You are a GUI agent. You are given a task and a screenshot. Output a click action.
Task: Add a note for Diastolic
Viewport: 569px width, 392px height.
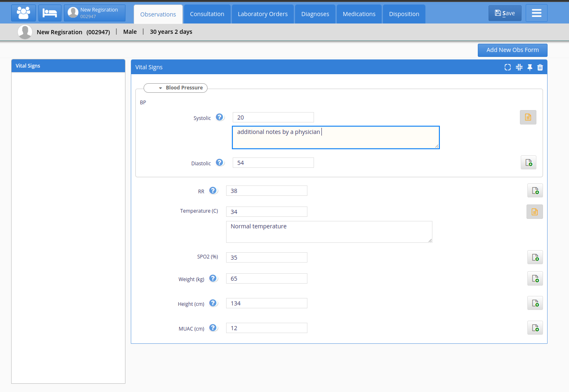pos(529,162)
